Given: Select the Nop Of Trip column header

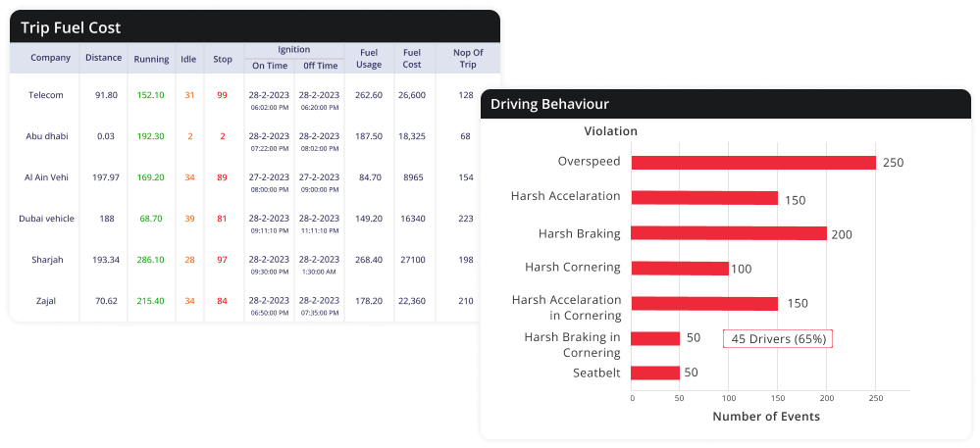Looking at the screenshot, I should pyautogui.click(x=466, y=59).
